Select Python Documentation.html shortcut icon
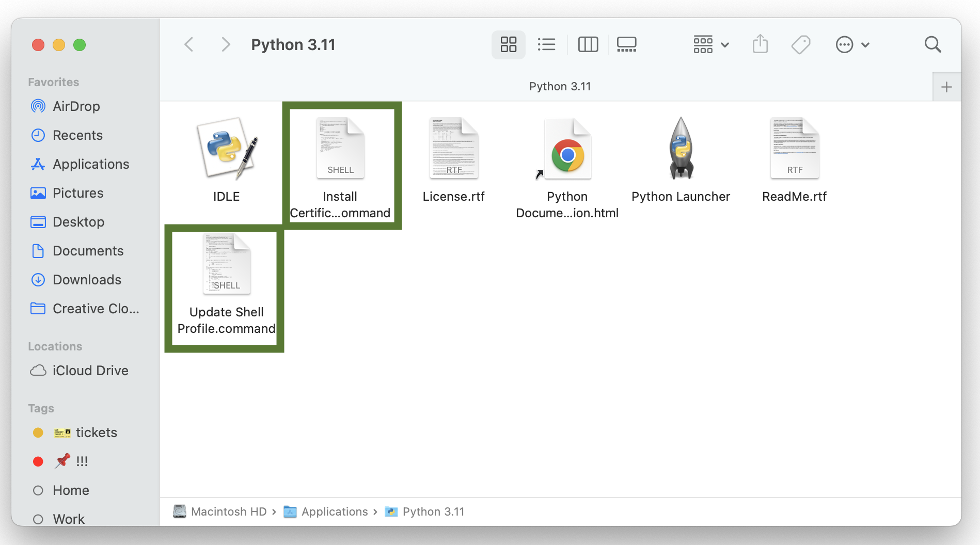 pos(567,149)
